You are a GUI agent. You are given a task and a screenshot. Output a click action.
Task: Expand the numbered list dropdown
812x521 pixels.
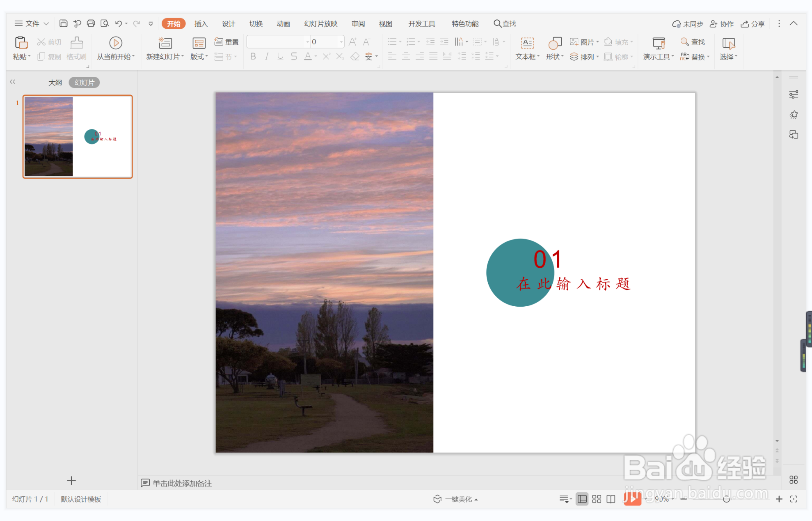[419, 42]
